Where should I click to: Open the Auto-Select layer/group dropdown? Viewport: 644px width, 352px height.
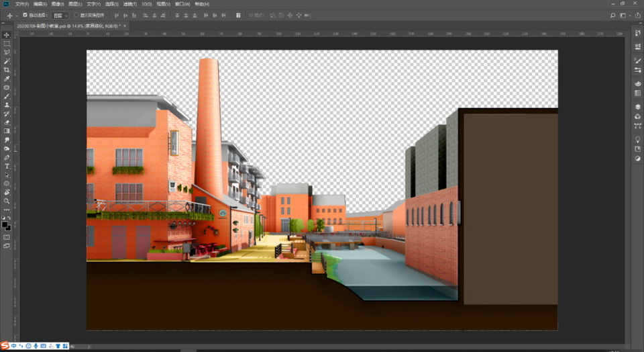tap(60, 15)
